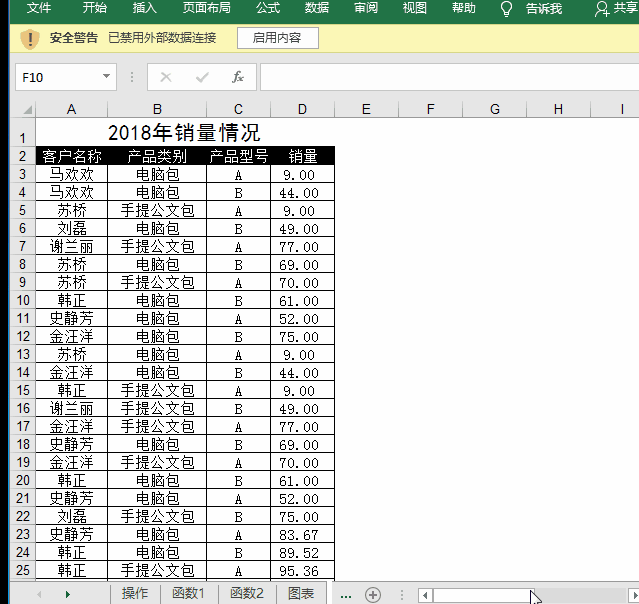
Task: Click cell 马欢欢 in row 3
Action: tap(72, 174)
